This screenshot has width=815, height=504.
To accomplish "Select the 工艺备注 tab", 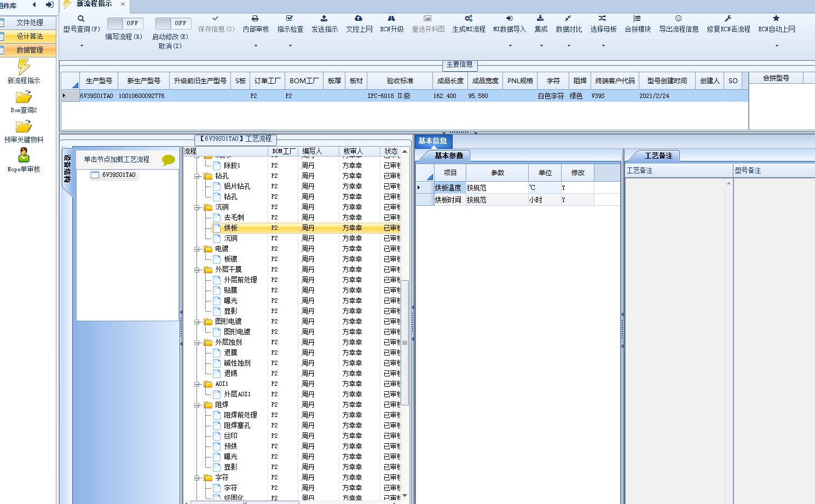I will coord(658,156).
